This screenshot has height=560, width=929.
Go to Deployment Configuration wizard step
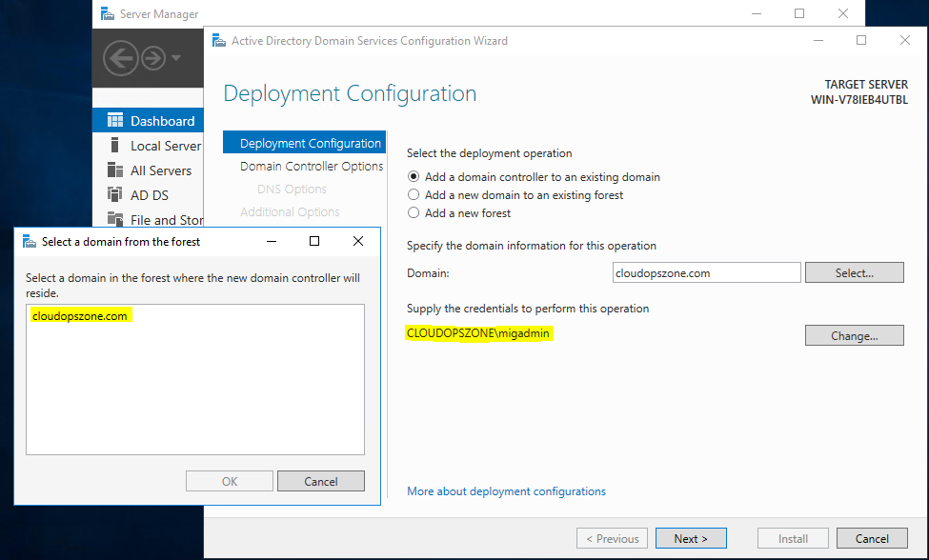(x=305, y=143)
